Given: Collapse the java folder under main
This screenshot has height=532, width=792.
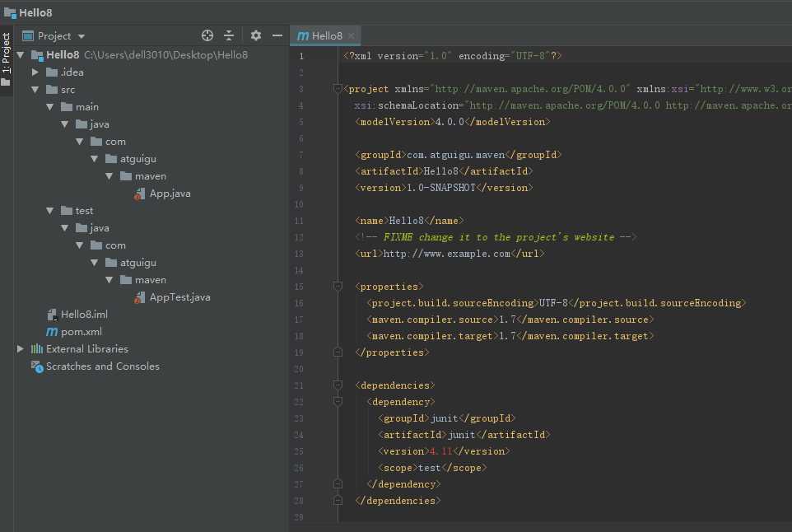Looking at the screenshot, I should 65,124.
